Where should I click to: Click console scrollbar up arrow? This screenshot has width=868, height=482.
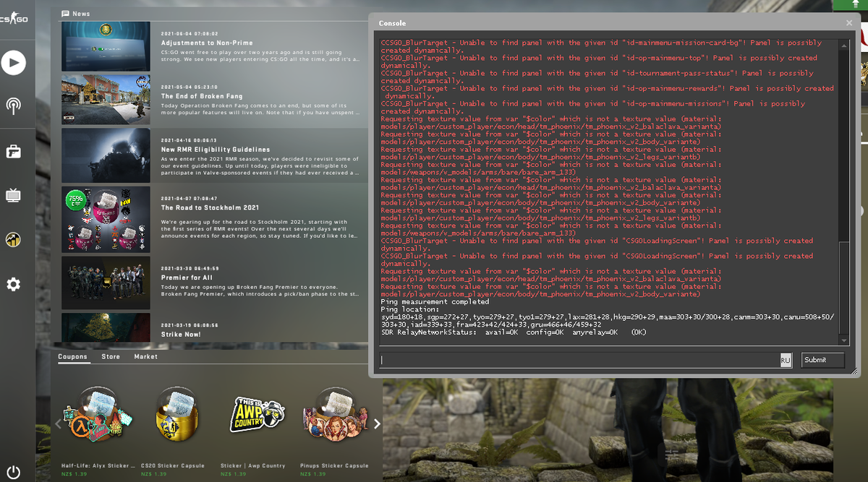[844, 44]
